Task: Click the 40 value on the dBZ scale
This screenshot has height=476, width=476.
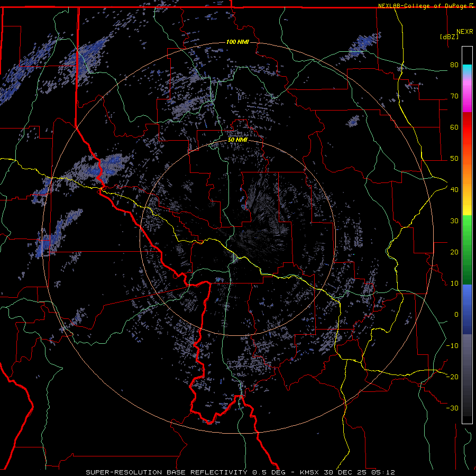Action: click(454, 190)
